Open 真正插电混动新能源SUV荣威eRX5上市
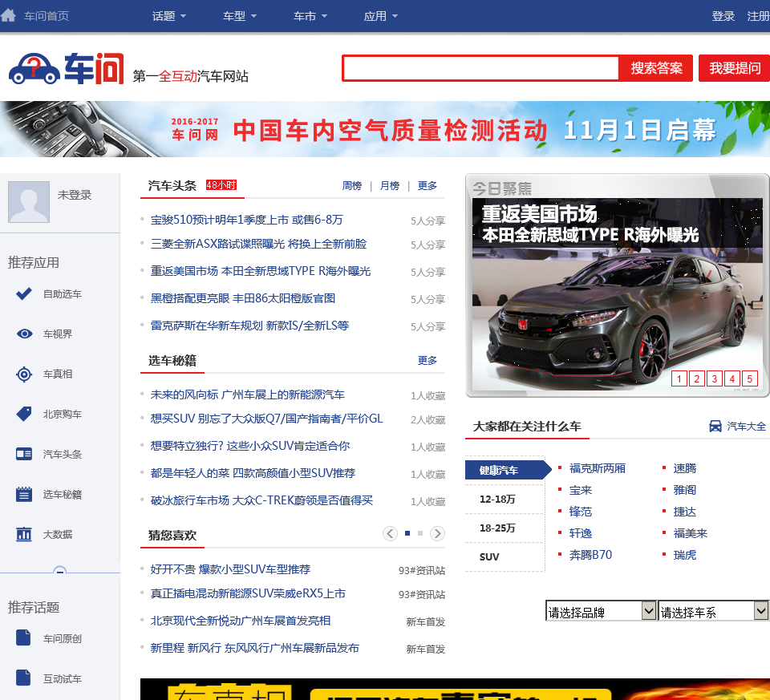The width and height of the screenshot is (770, 700). 248,593
